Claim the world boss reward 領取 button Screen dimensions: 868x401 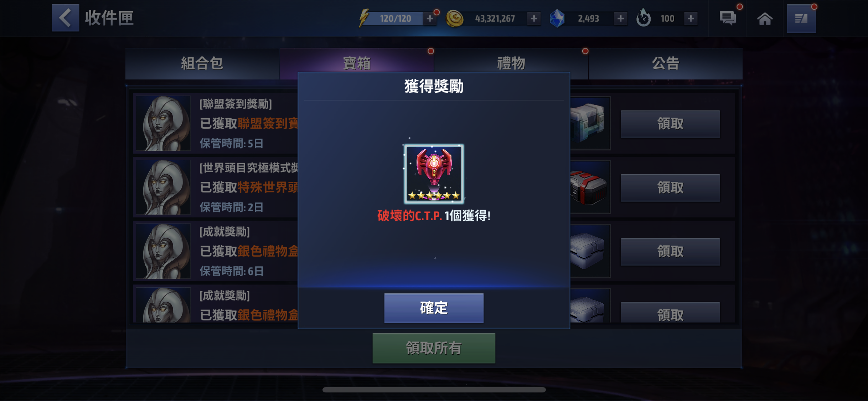(x=670, y=187)
